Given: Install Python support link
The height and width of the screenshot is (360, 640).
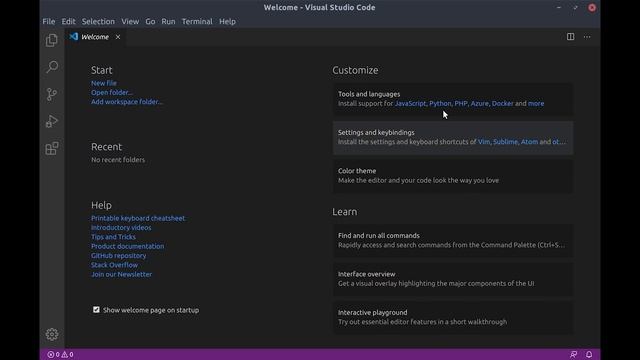Looking at the screenshot, I should [440, 103].
